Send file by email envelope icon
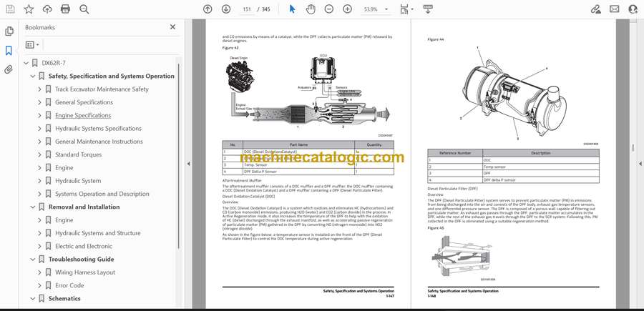This screenshot has height=311, width=644. tap(615, 9)
